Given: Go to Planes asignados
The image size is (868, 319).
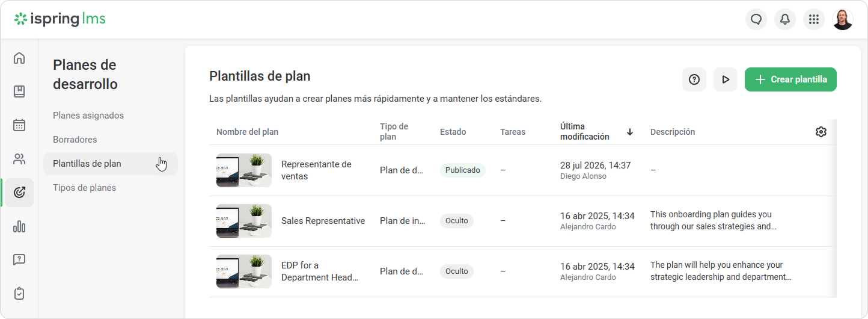Looking at the screenshot, I should point(88,116).
